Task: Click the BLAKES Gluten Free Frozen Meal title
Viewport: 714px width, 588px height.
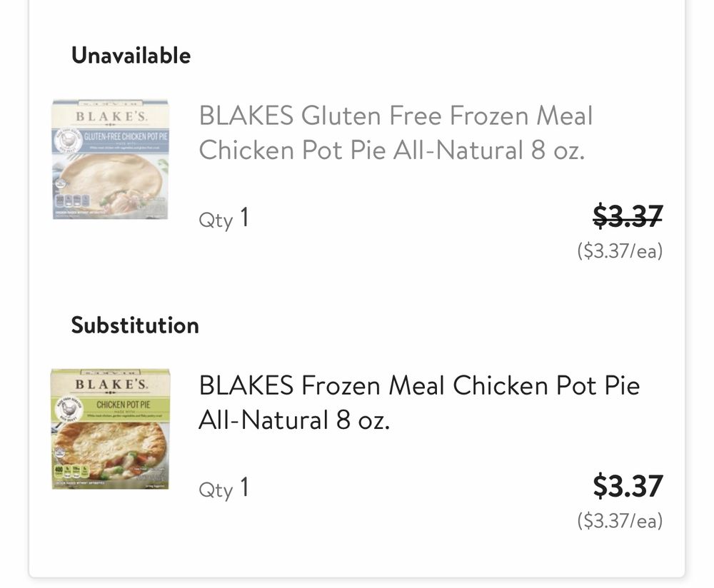Action: coord(395,133)
